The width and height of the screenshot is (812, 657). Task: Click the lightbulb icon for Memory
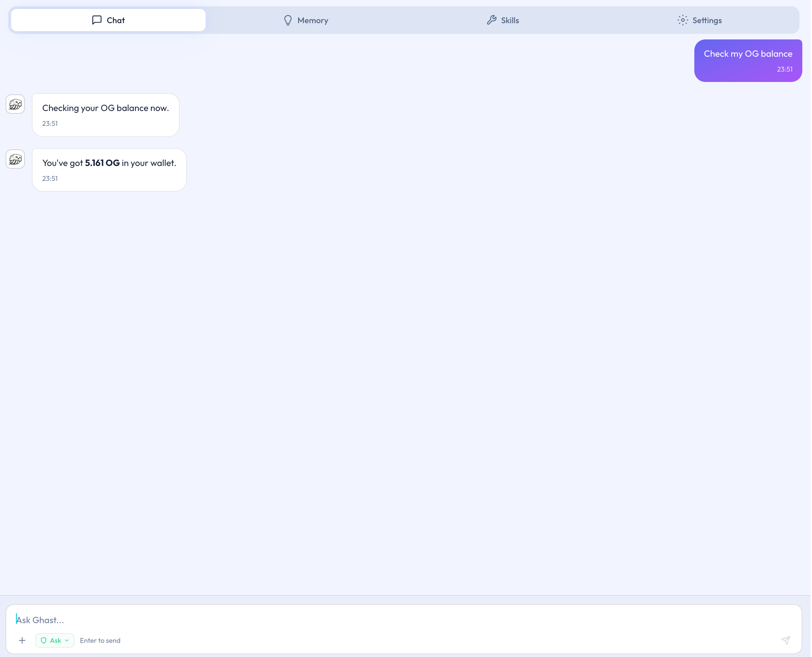(288, 20)
